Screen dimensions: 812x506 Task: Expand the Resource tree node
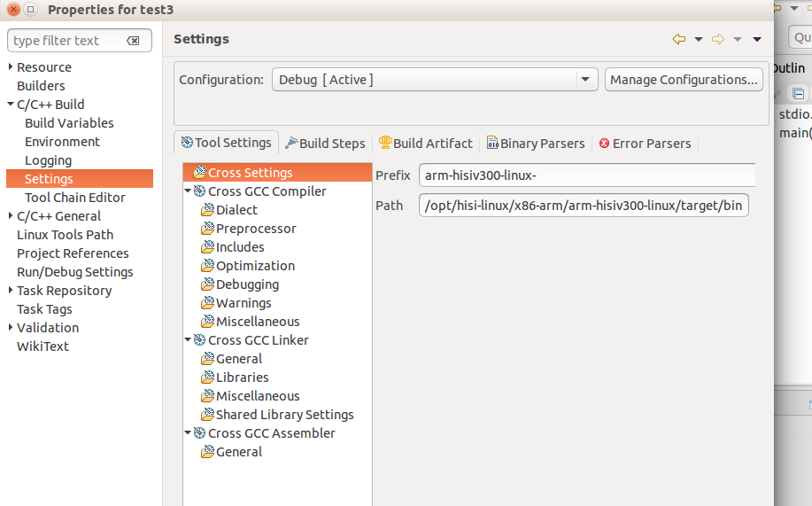coord(11,66)
